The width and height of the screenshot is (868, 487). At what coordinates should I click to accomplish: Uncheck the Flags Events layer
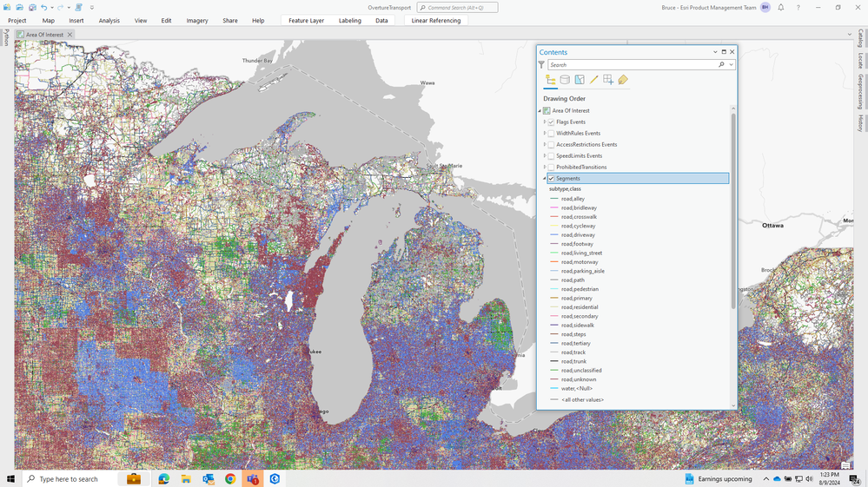(x=551, y=122)
